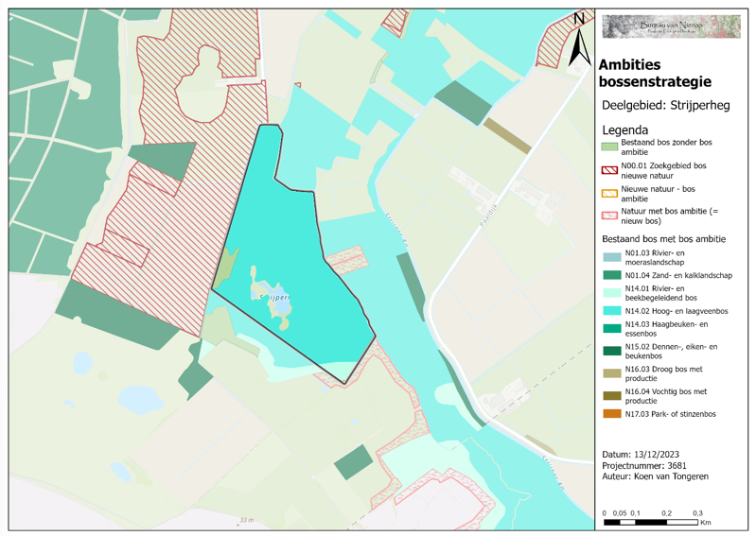Click the Strijper label on the map

coord(274,297)
